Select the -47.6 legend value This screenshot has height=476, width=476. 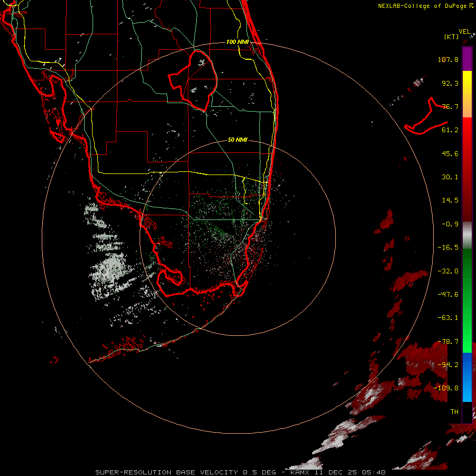(x=448, y=295)
